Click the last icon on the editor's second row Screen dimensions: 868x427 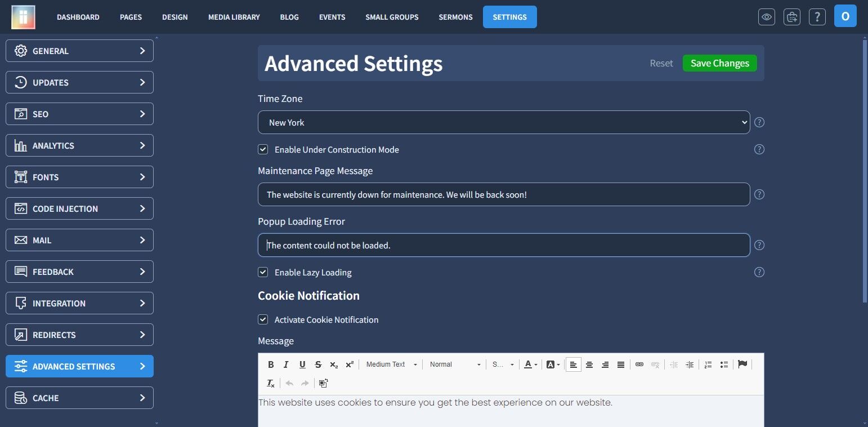point(324,383)
